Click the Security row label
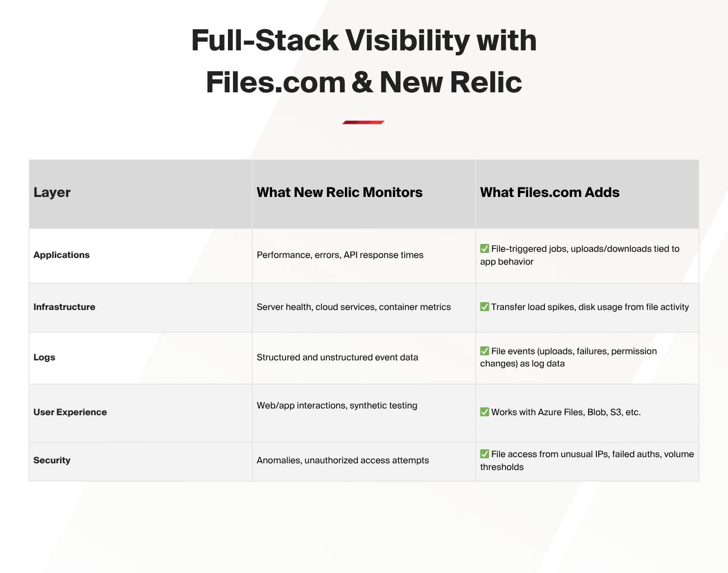 [x=52, y=460]
